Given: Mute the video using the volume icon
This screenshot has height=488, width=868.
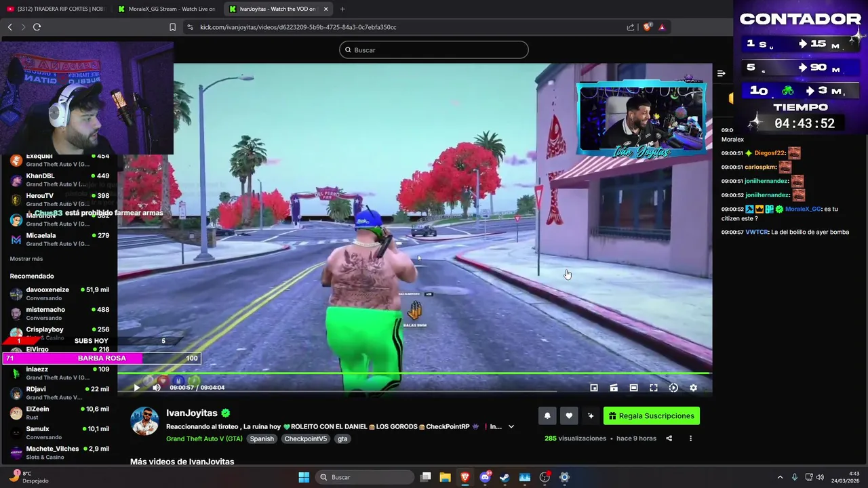Looking at the screenshot, I should (157, 388).
